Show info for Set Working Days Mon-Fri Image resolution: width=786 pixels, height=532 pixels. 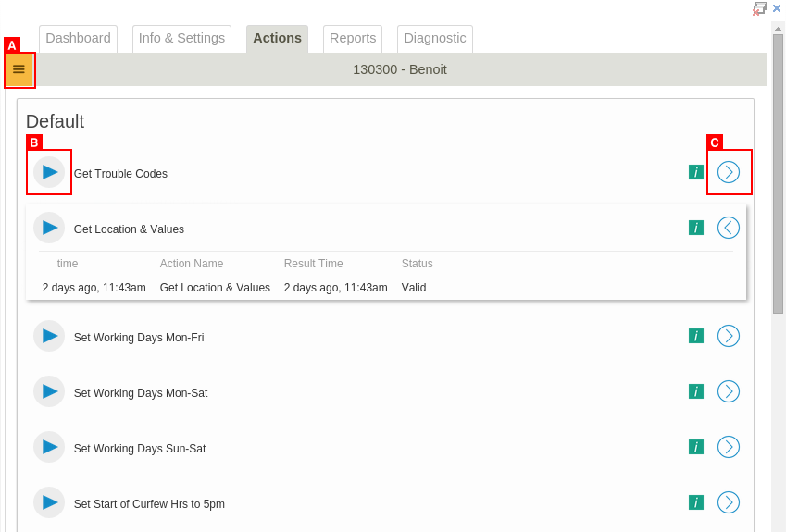pos(696,336)
